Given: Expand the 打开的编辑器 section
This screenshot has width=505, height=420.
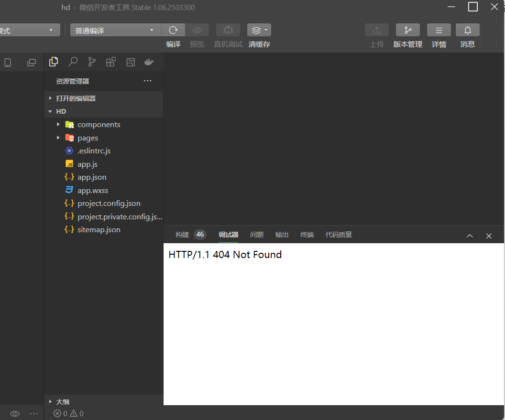Looking at the screenshot, I should pyautogui.click(x=103, y=98).
